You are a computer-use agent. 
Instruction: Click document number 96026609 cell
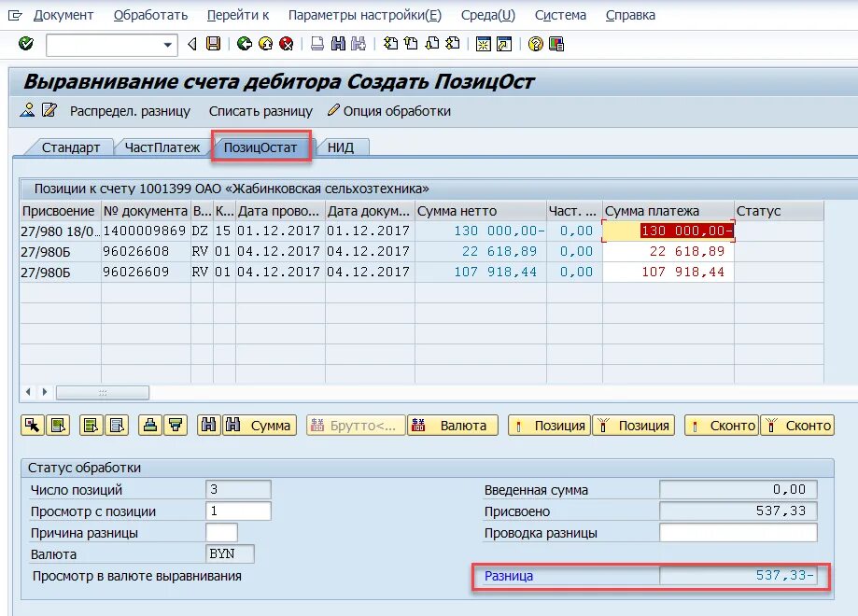click(146, 272)
